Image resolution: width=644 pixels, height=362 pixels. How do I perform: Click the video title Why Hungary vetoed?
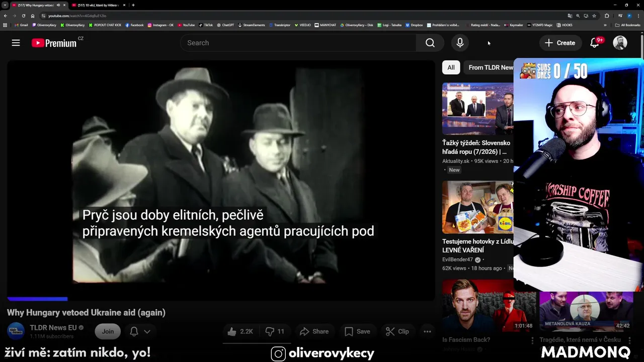coord(86,313)
